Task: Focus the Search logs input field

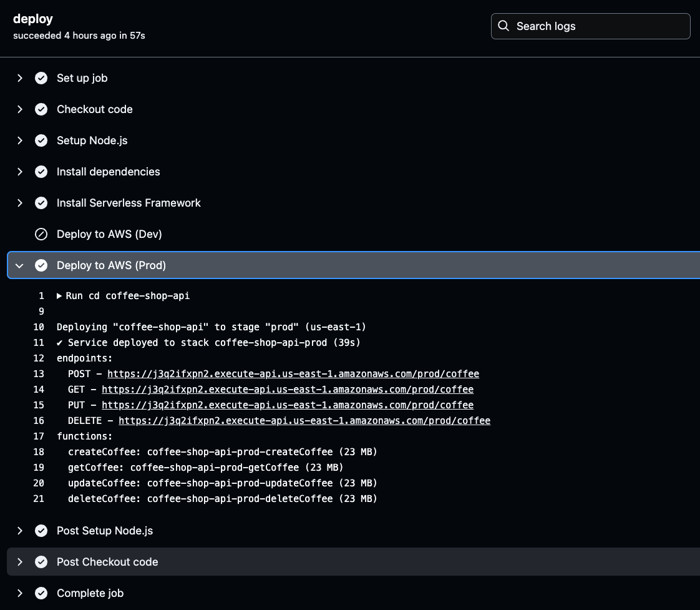Action: pos(591,26)
